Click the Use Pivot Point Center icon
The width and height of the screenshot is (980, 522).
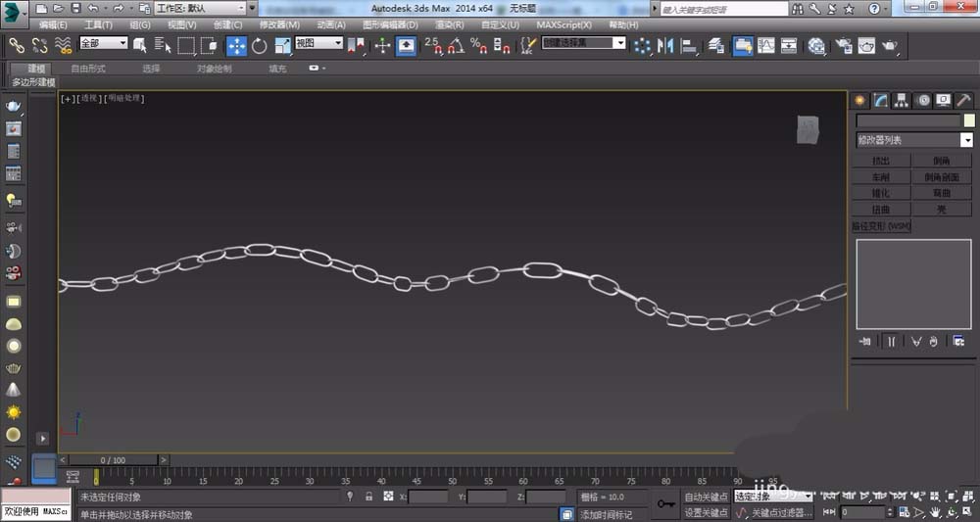click(357, 46)
